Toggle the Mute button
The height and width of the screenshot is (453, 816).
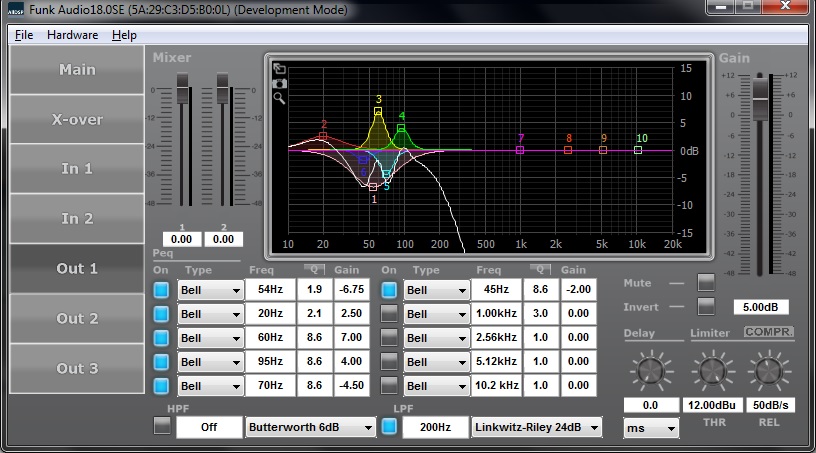[x=706, y=283]
